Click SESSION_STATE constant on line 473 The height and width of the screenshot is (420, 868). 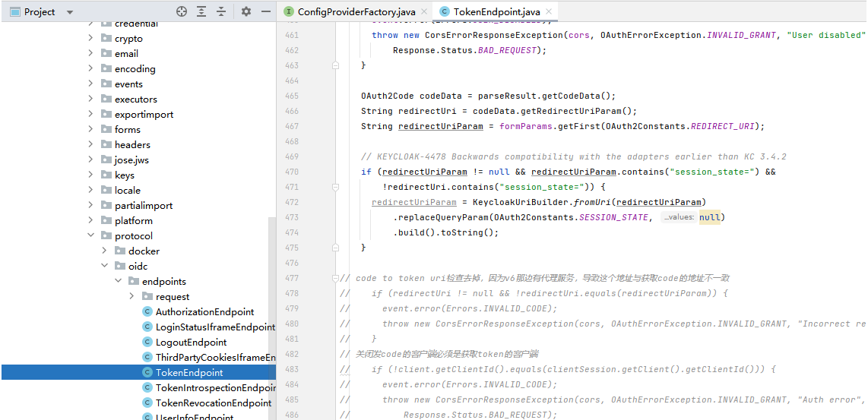613,217
